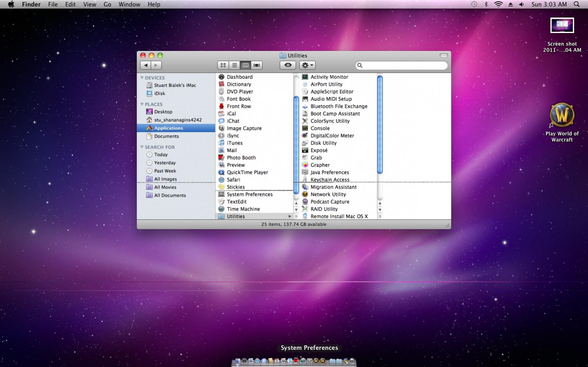
Task: Click Applications column scroll down arrow
Action: pyautogui.click(x=296, y=209)
